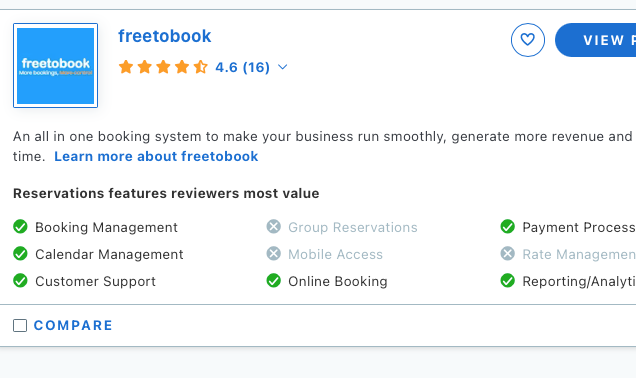Save freetobook with the heart icon
The image size is (636, 378).
pyautogui.click(x=528, y=40)
